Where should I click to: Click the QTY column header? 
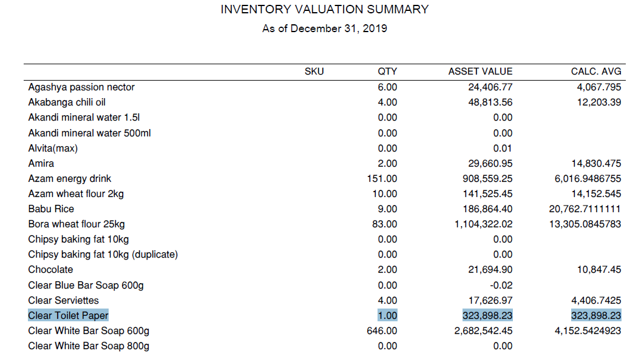point(387,72)
